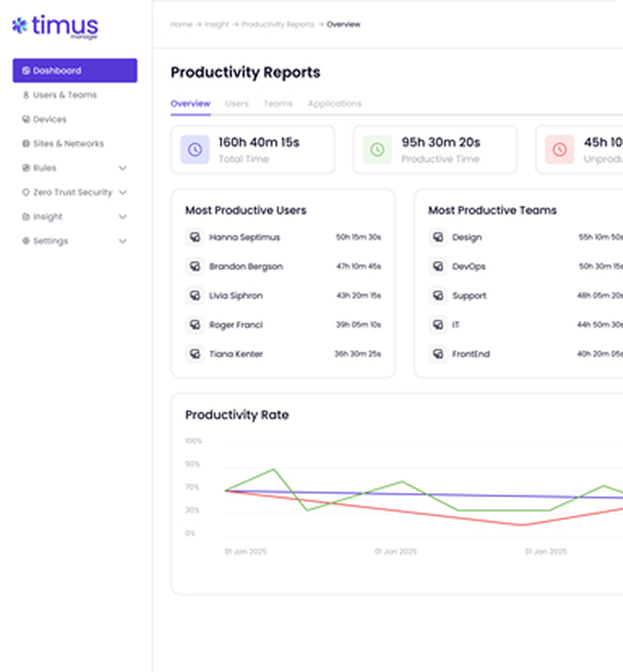The width and height of the screenshot is (623, 672).
Task: Click the Home breadcrumb link
Action: pos(181,24)
